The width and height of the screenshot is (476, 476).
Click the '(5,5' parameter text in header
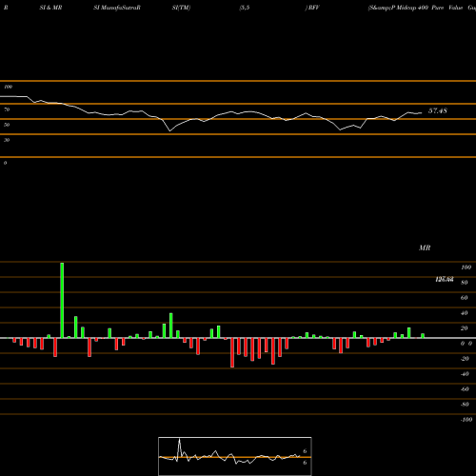tap(245, 8)
